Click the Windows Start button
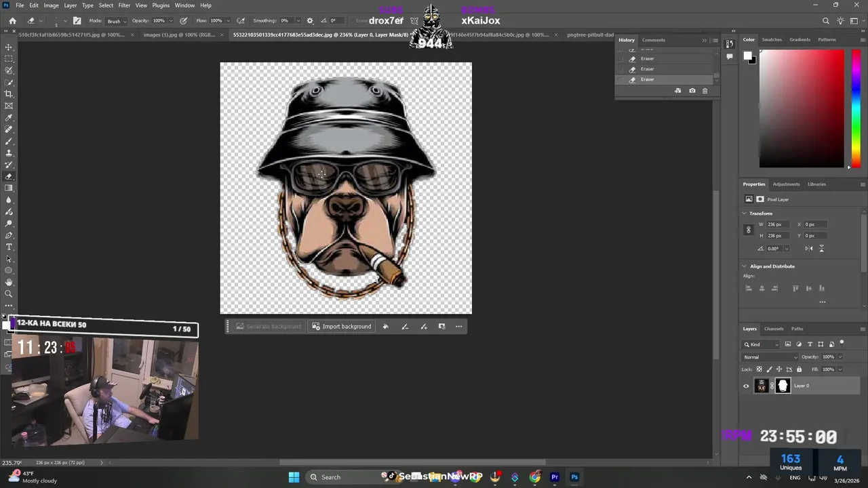This screenshot has height=488, width=868. point(294,477)
